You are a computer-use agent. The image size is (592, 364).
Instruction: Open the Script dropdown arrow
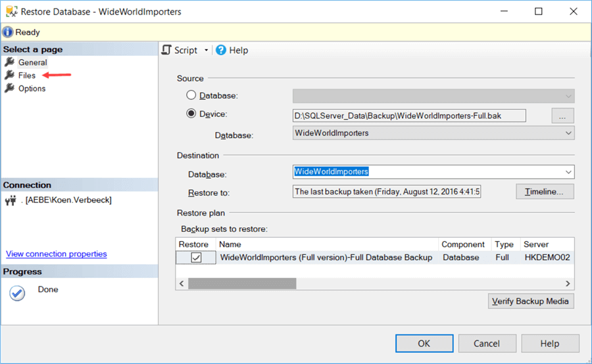click(x=206, y=50)
